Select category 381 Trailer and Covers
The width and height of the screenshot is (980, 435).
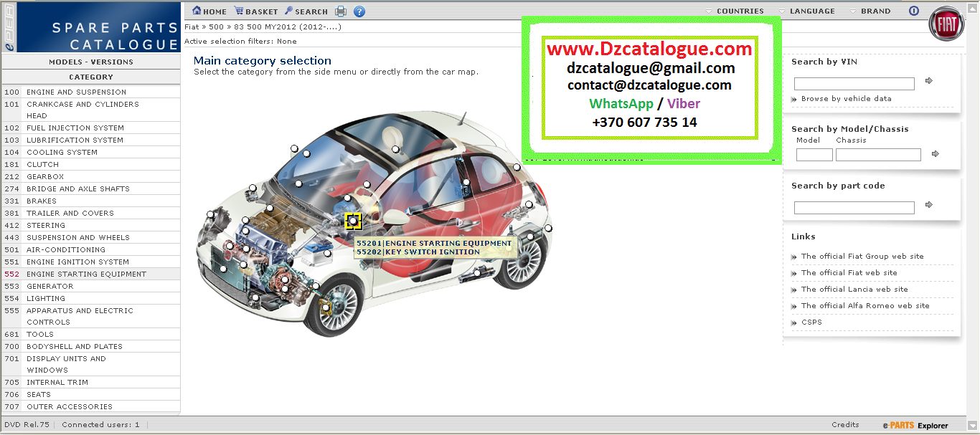click(x=91, y=214)
